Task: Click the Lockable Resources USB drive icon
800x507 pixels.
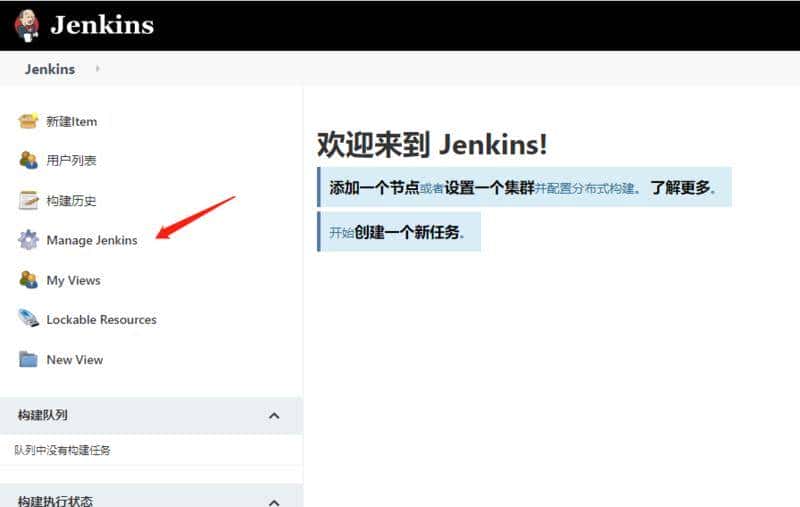Action: click(28, 319)
